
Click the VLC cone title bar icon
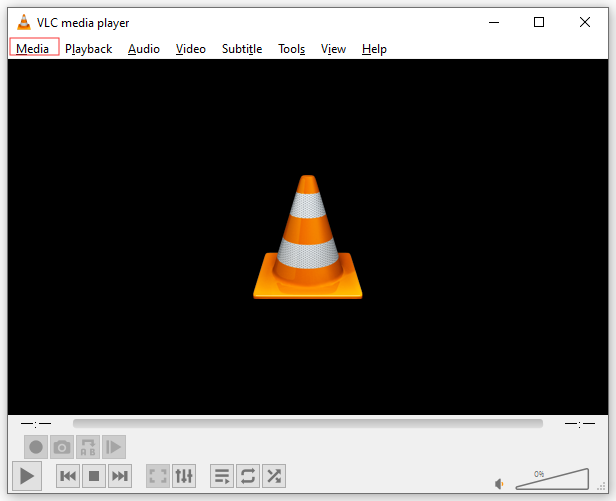click(x=24, y=22)
